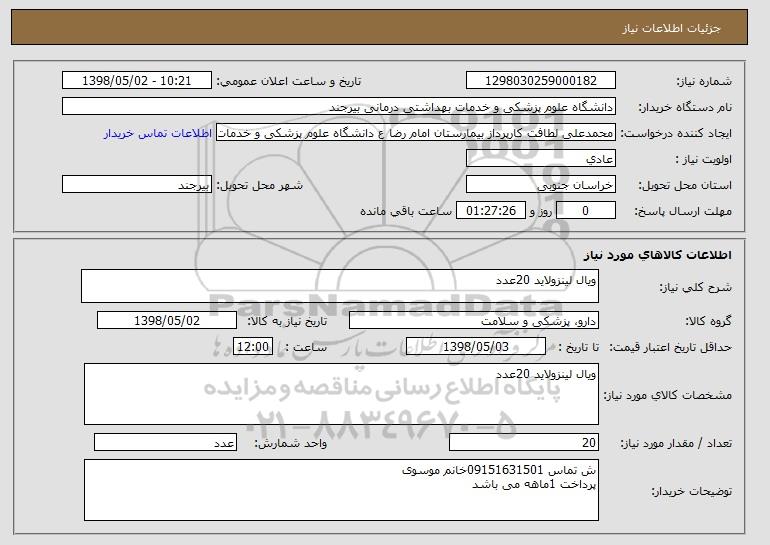Click the section title اطلاعات کالاهای مورد نیاز
Screen dimensions: 770x545
(x=658, y=255)
